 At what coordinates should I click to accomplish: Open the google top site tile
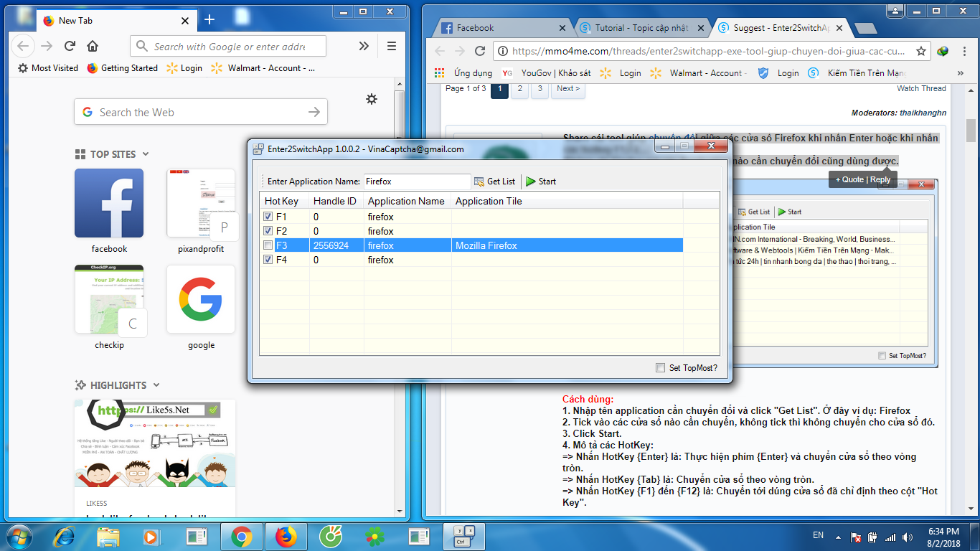click(x=201, y=299)
